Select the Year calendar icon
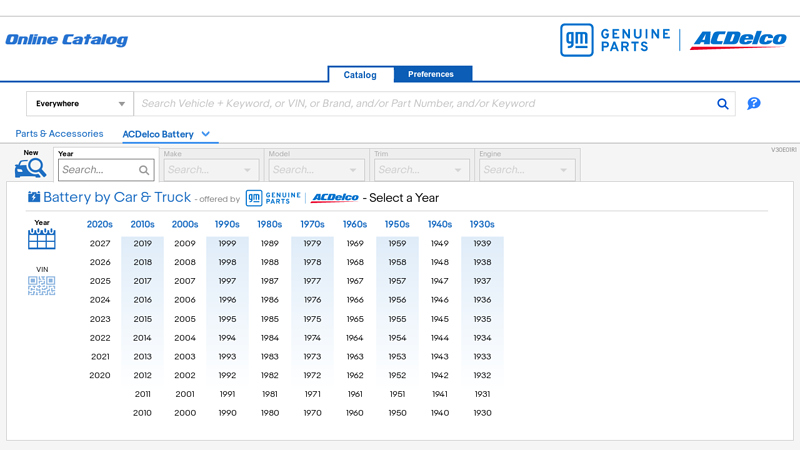 (42, 239)
